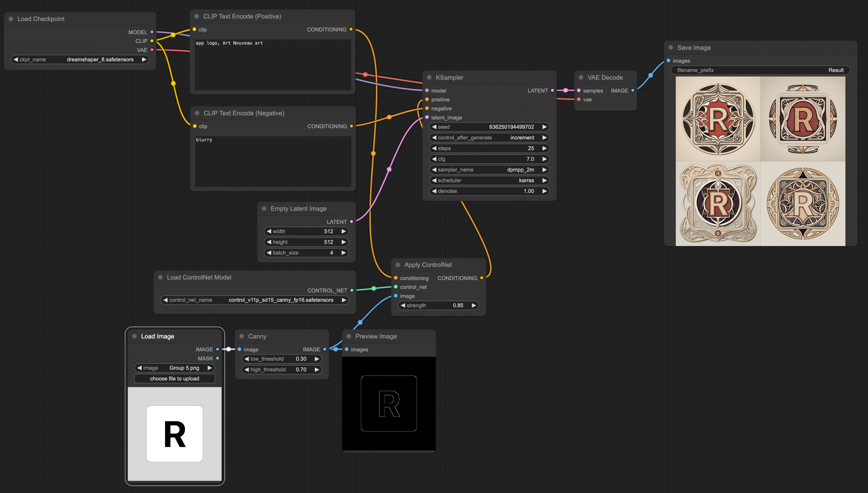This screenshot has height=493, width=868.
Task: Toggle collapse dot on Save Image node
Action: [670, 48]
